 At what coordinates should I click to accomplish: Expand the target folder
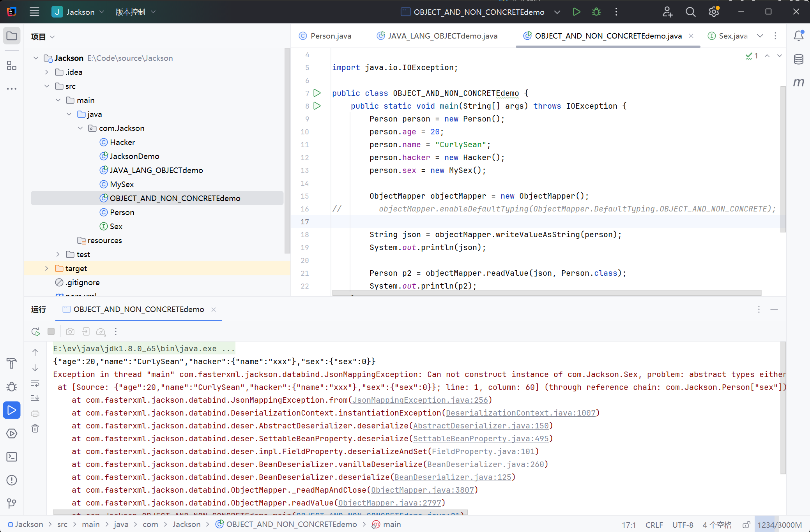coord(47,268)
